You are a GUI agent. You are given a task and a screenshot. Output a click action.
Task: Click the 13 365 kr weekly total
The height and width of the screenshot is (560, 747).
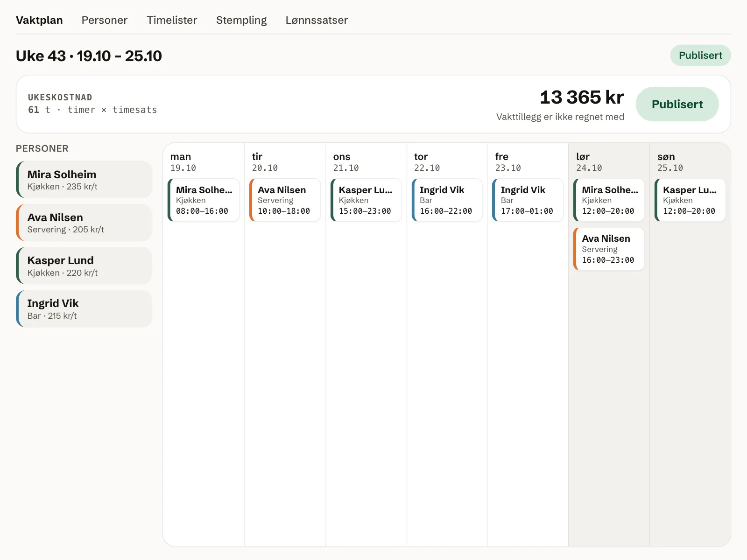[x=582, y=98]
